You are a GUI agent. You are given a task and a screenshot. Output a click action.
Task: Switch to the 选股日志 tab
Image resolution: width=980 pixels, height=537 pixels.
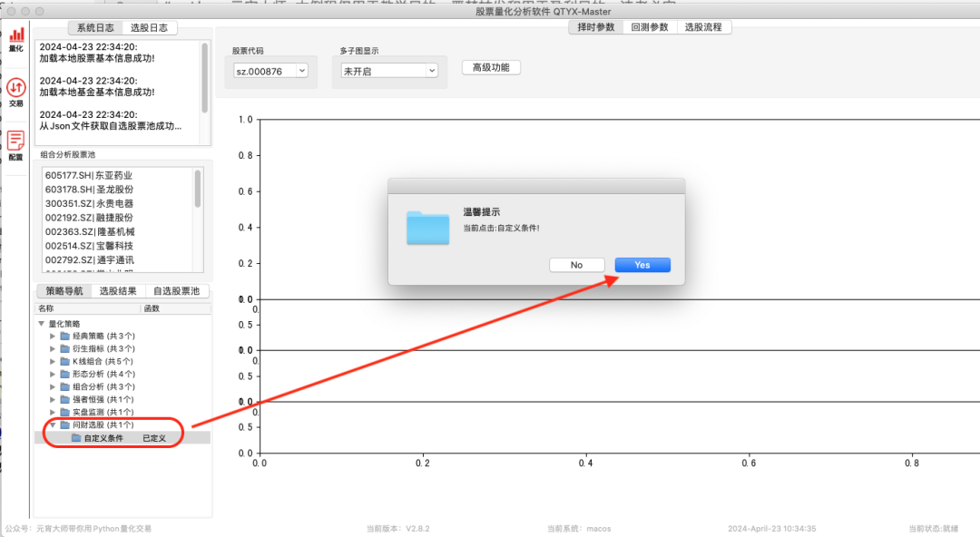[x=148, y=27]
